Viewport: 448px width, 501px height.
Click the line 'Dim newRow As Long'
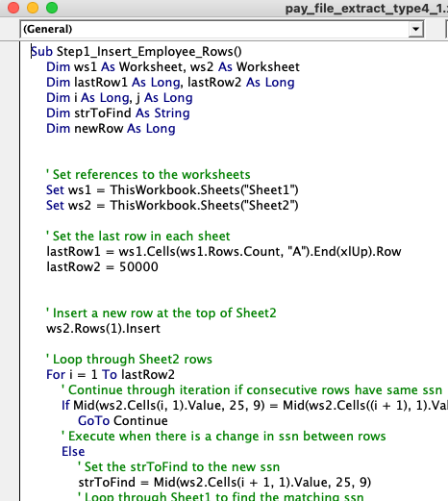click(111, 129)
